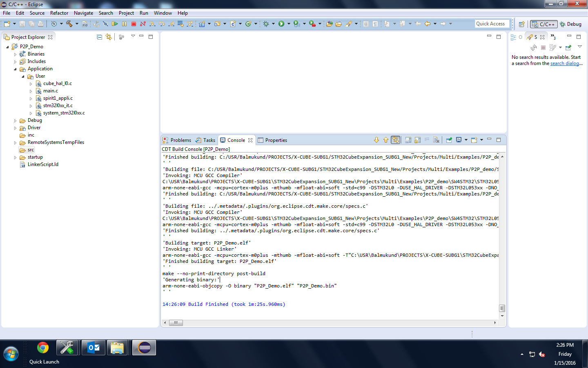
Task: Click the search dialog link
Action: [x=564, y=64]
